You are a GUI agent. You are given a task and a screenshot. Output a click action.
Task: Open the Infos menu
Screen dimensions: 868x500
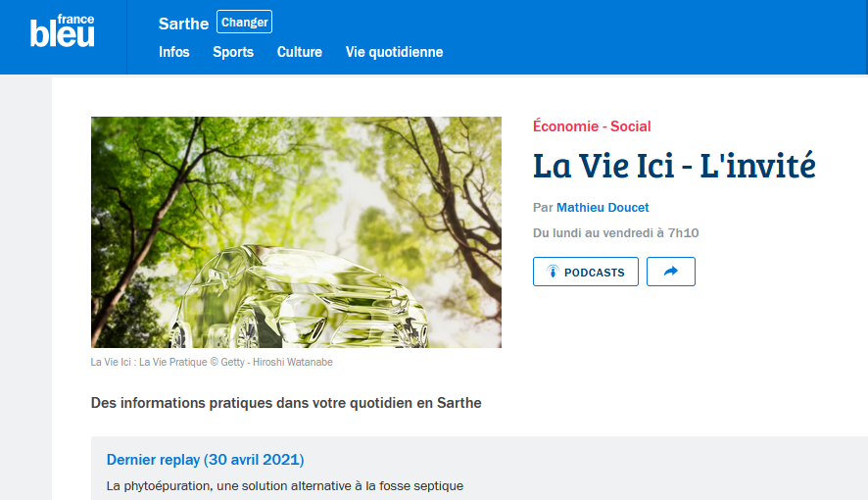(173, 52)
